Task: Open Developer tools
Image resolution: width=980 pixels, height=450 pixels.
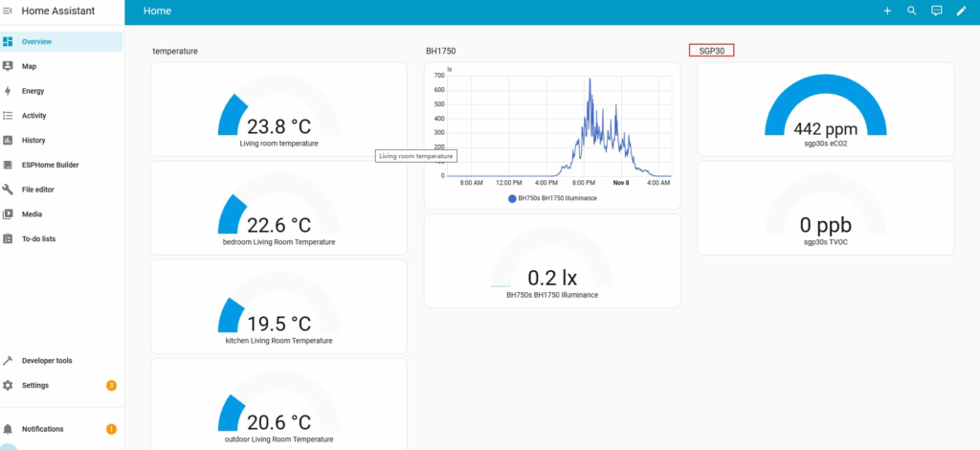Action: [x=46, y=361]
